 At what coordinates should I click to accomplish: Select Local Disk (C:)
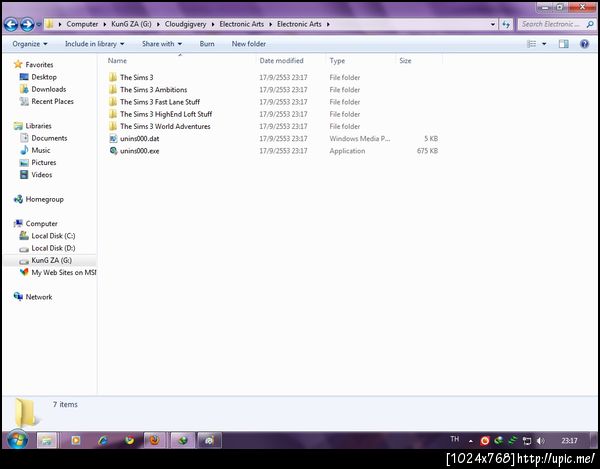[53, 236]
